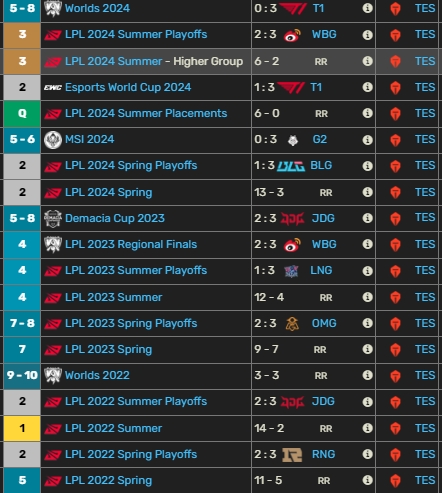This screenshot has width=442, height=493.
Task: Click T1 logo in Esports World Cup row
Action: click(291, 87)
